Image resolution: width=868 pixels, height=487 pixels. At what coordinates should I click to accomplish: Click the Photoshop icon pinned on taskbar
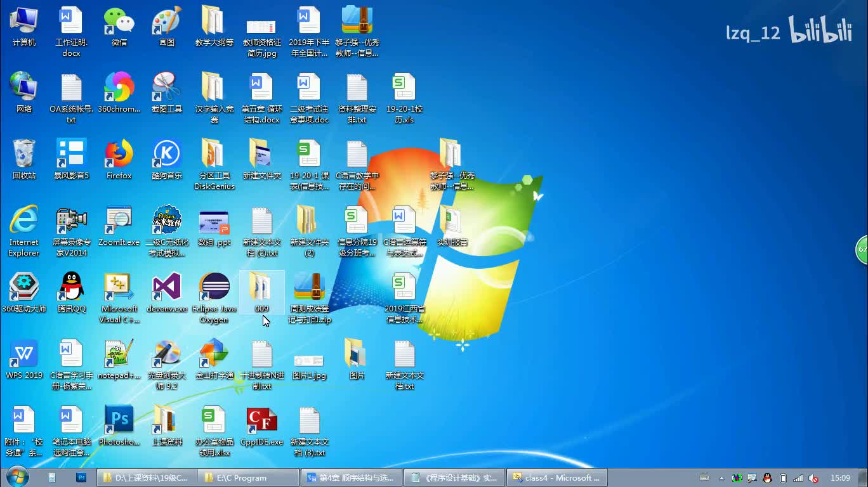(81, 477)
